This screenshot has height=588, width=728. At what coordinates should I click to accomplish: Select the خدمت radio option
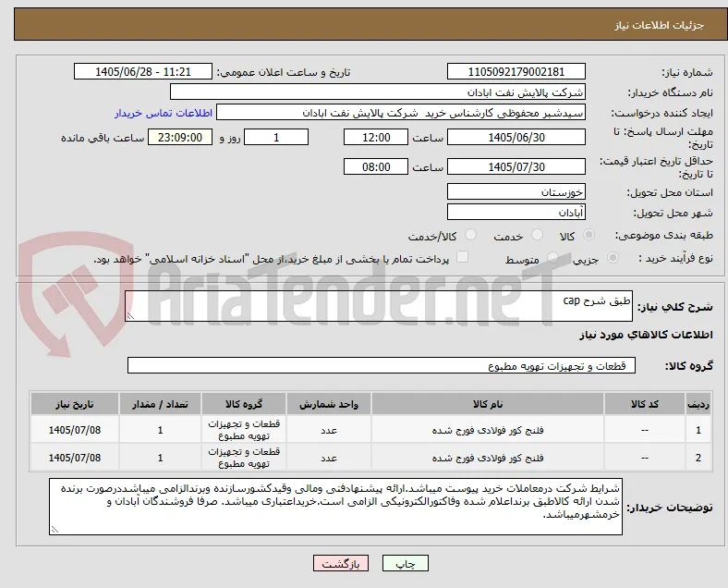[537, 235]
